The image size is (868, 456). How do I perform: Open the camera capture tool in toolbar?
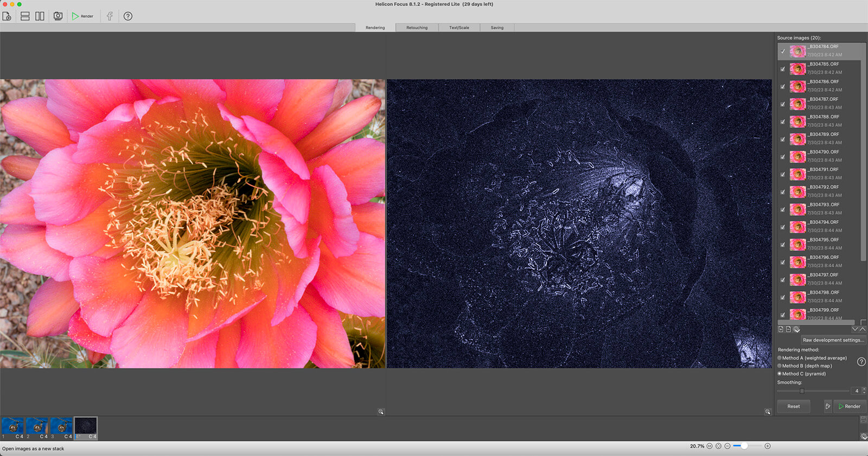58,16
